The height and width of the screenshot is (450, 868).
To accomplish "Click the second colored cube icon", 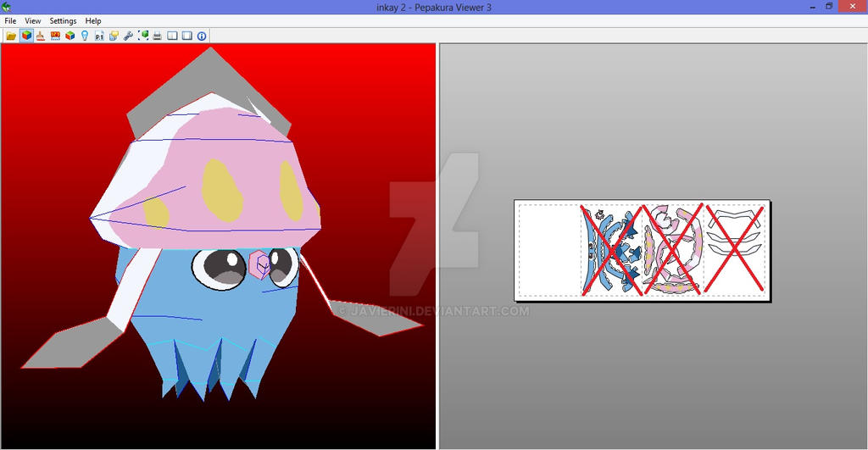I will point(70,36).
